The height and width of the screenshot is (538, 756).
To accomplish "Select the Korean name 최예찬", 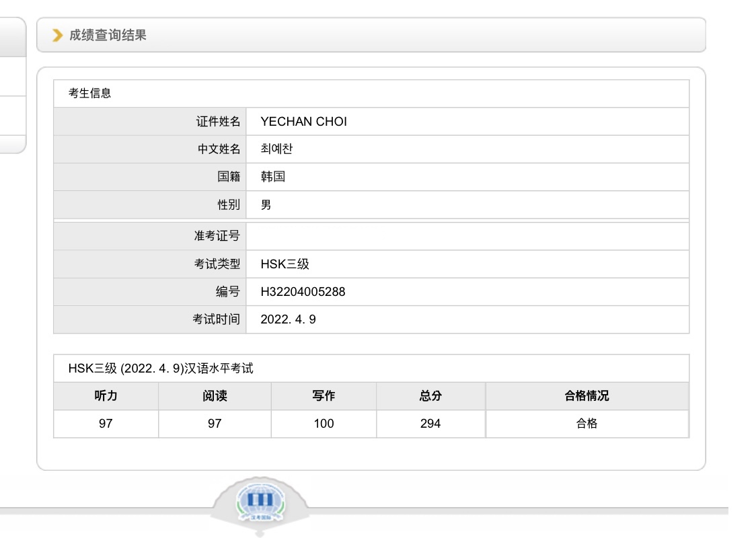I will (276, 149).
